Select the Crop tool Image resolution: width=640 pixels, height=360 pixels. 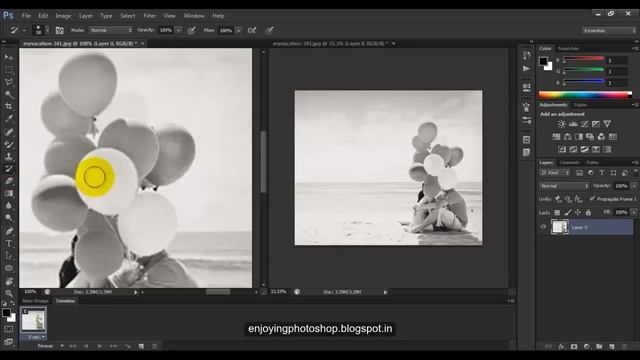pyautogui.click(x=9, y=107)
